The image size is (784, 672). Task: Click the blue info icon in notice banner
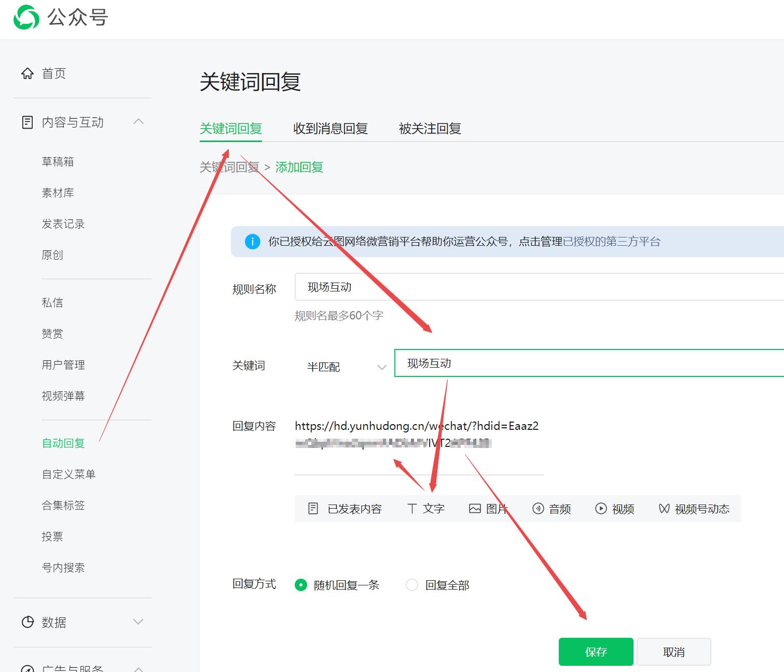pos(252,242)
